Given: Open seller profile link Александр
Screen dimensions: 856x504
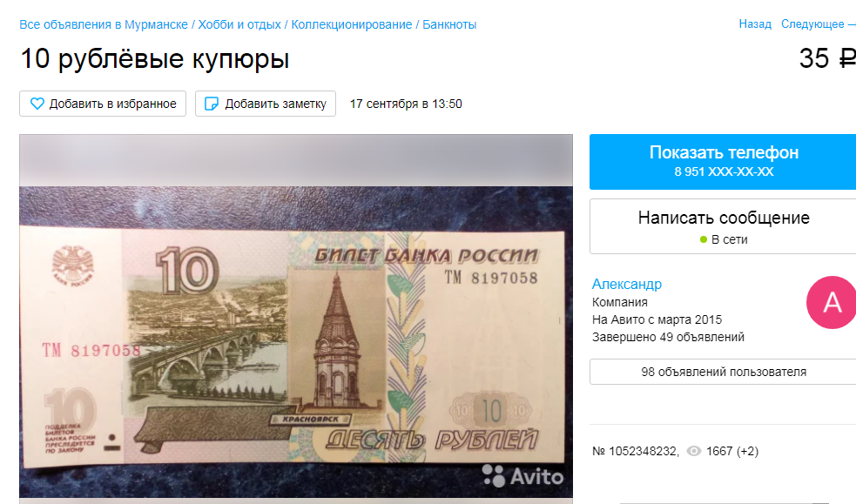Looking at the screenshot, I should [627, 284].
